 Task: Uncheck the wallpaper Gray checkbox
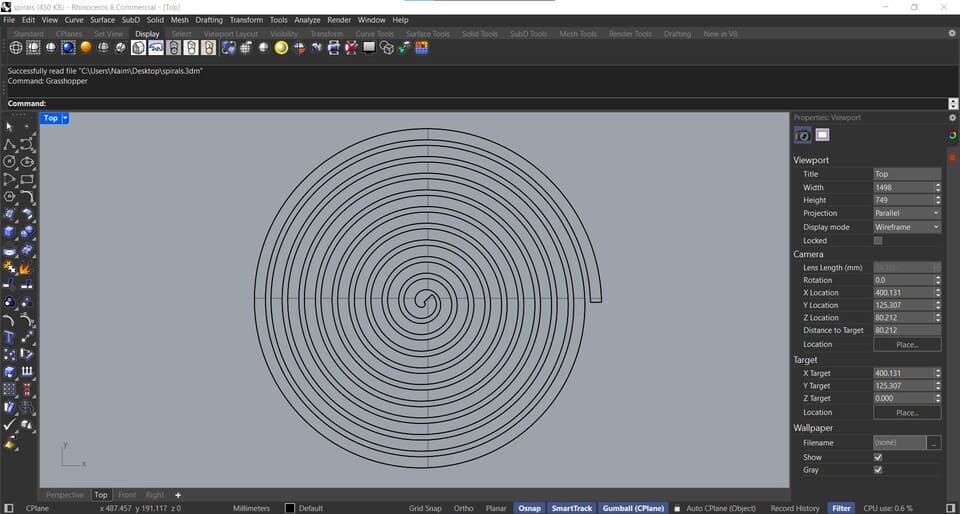878,470
